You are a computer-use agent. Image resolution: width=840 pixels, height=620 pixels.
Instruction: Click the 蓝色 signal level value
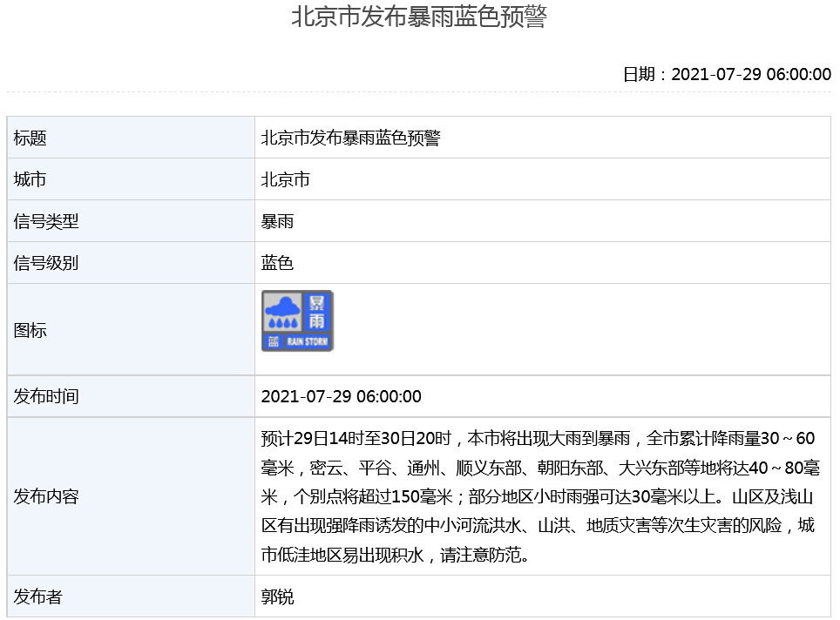point(278,263)
